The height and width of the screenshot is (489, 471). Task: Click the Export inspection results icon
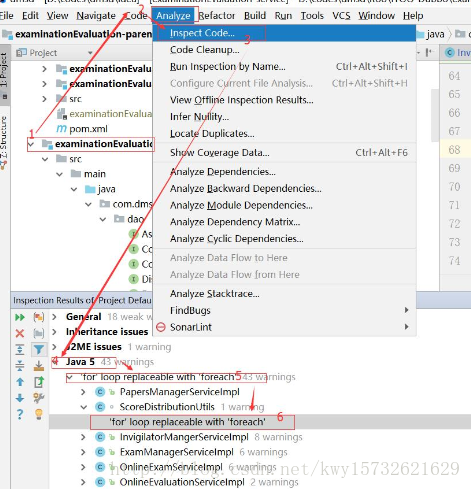point(39,382)
